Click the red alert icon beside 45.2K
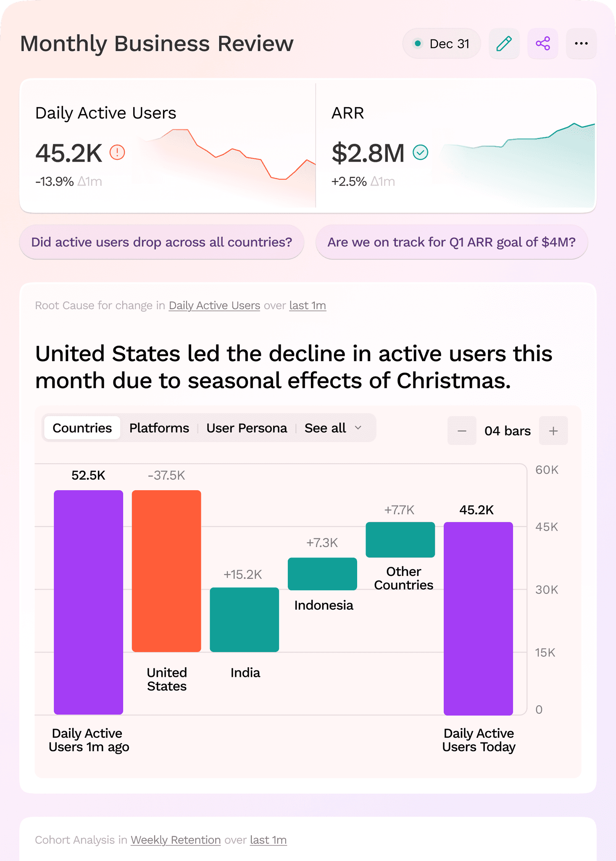 click(x=117, y=152)
